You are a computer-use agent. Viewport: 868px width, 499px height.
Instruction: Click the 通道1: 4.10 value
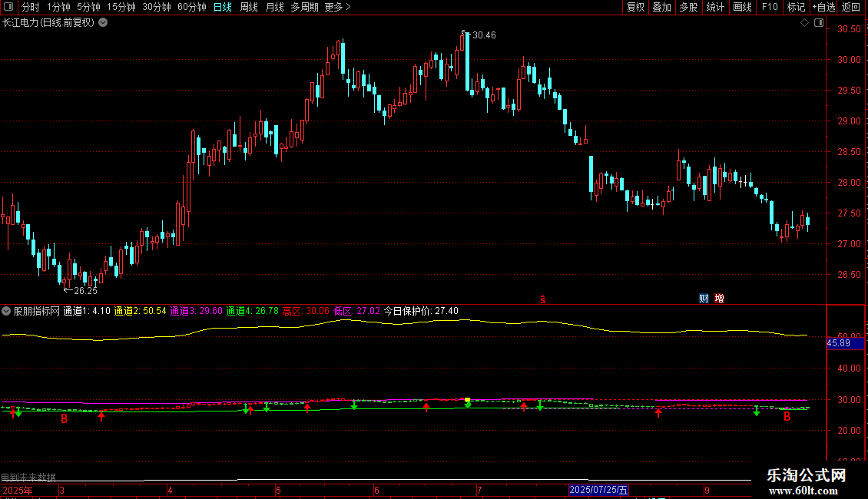87,311
